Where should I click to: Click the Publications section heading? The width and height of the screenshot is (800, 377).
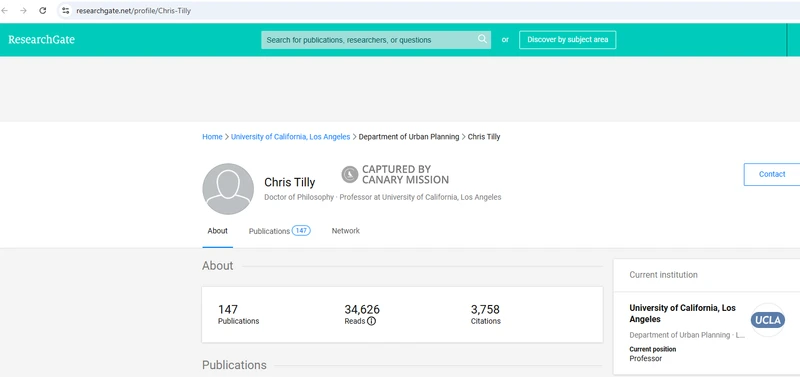234,365
